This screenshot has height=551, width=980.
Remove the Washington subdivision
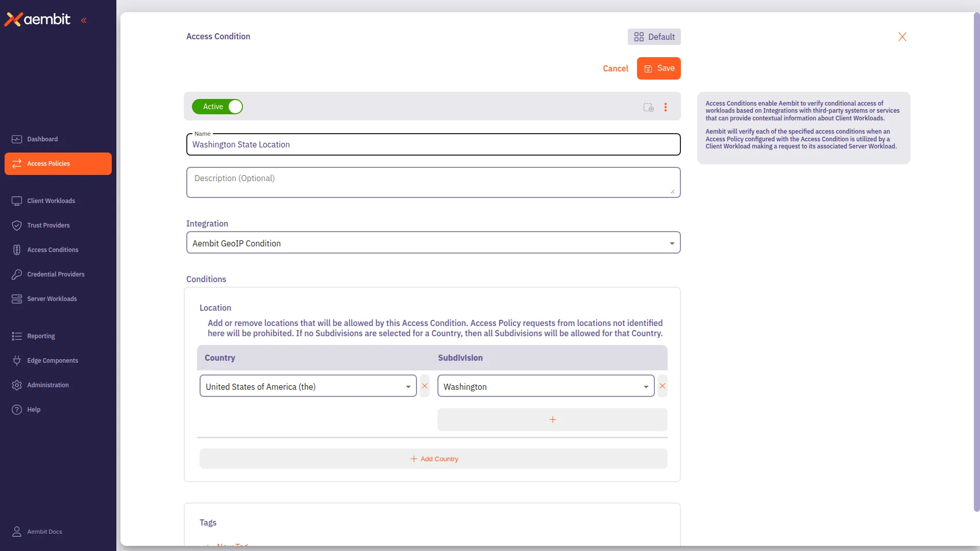tap(663, 386)
